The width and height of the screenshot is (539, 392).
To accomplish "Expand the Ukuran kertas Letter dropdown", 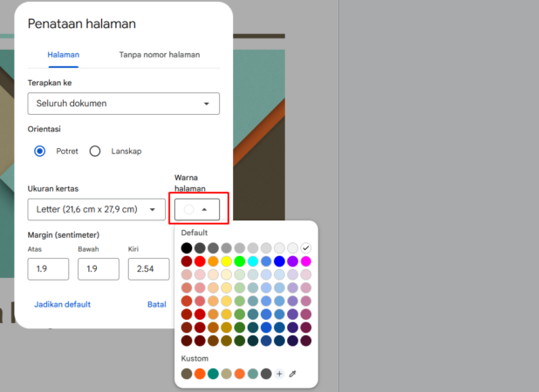I will click(96, 210).
